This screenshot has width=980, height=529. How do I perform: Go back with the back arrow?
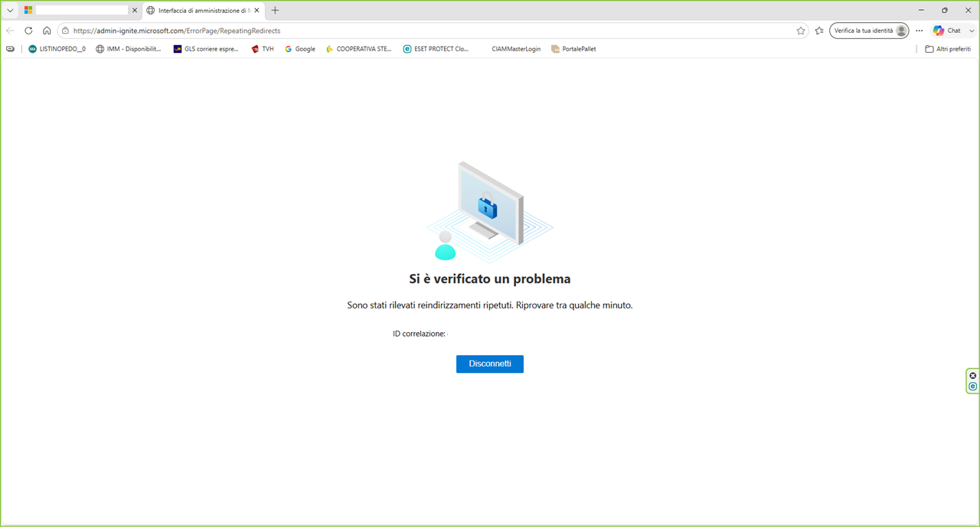tap(10, 31)
